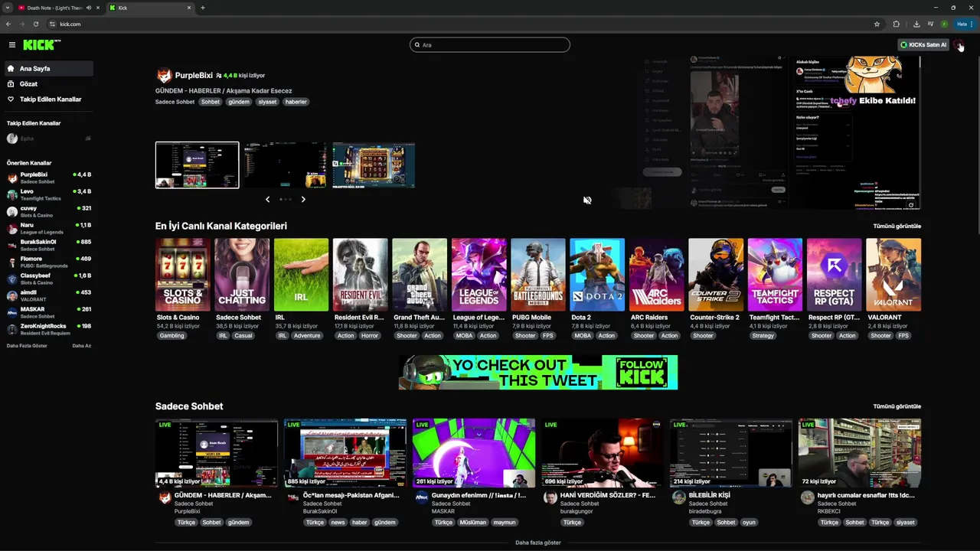Image resolution: width=980 pixels, height=551 pixels.
Task: Open League of Legends category cover
Action: pos(479,275)
